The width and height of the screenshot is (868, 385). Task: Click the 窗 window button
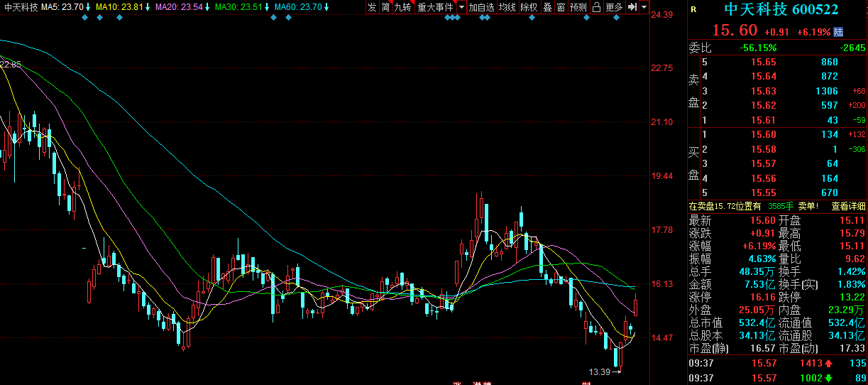pos(561,7)
